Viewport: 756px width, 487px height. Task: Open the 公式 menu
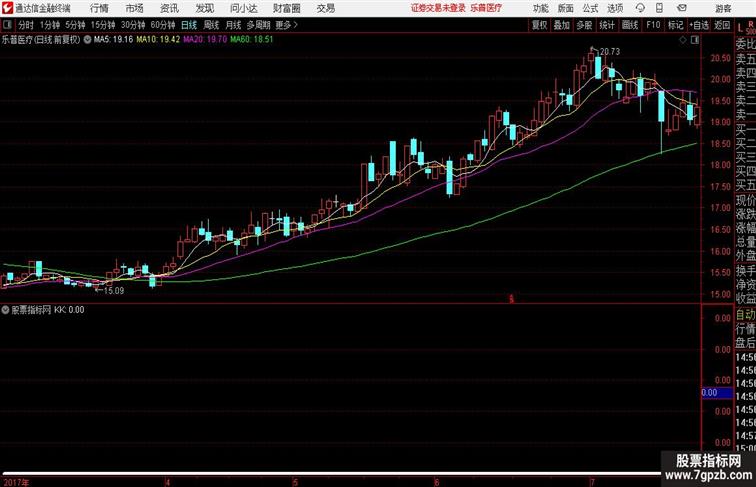pos(590,8)
